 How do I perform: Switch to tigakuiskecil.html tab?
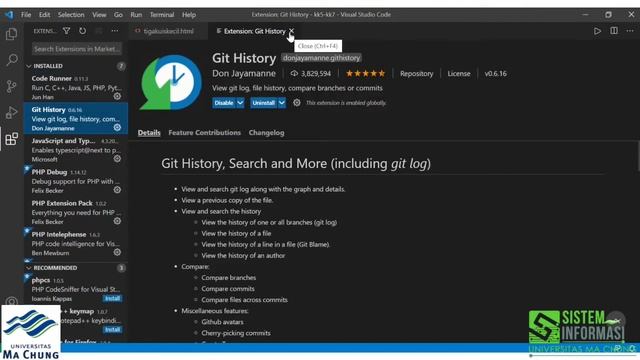[x=169, y=31]
